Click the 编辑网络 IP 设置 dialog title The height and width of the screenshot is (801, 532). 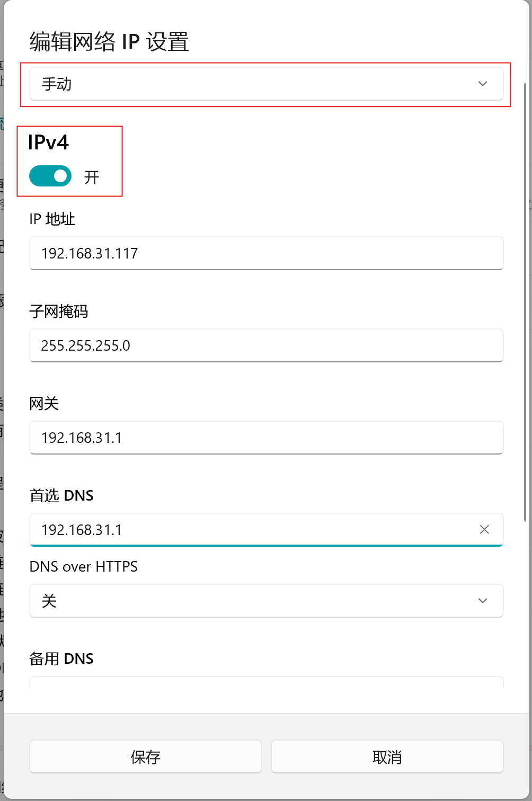[109, 42]
